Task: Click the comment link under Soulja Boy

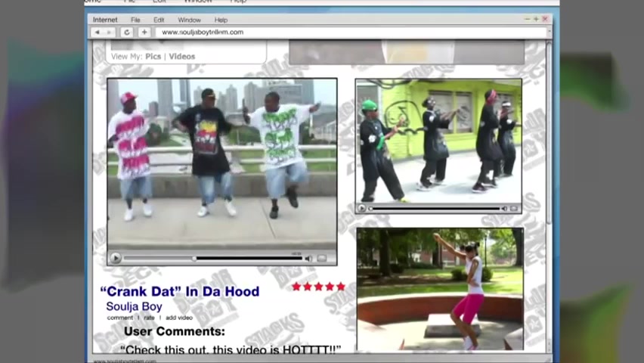Action: [120, 318]
